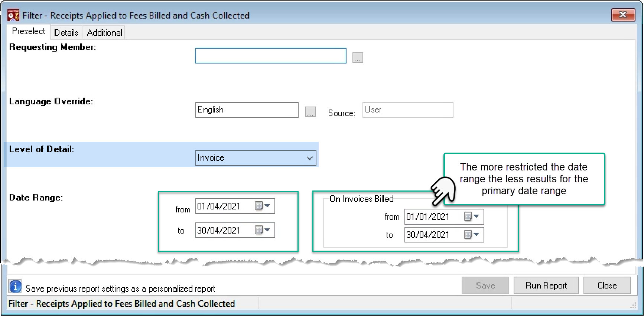
Task: Open calendar picker for On Invoices Billed from date
Action: (x=472, y=216)
